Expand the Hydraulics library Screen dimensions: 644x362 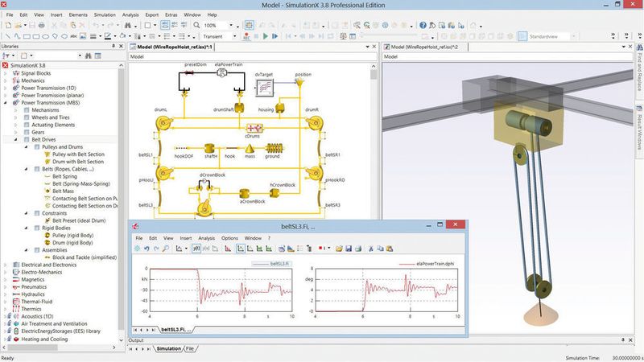tap(6, 294)
